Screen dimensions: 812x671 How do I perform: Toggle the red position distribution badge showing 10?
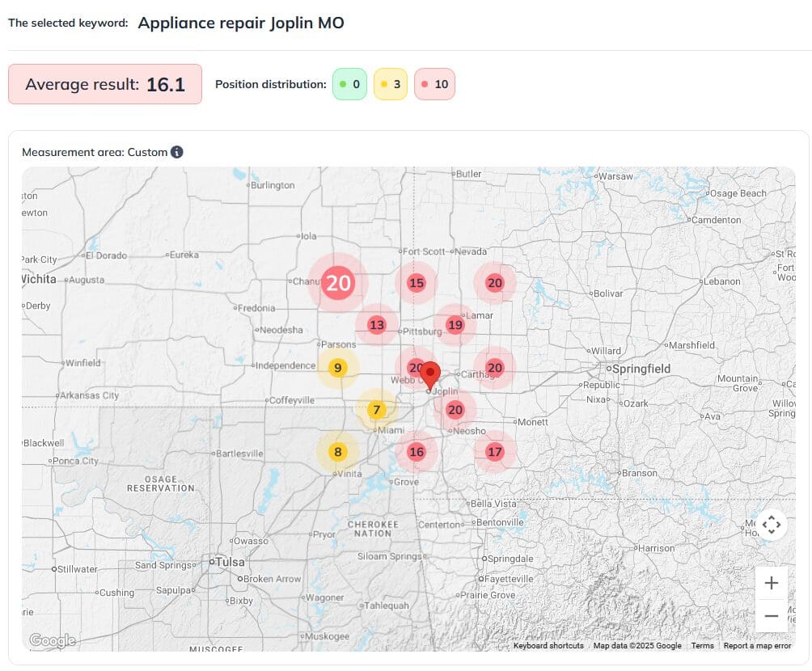[x=434, y=84]
